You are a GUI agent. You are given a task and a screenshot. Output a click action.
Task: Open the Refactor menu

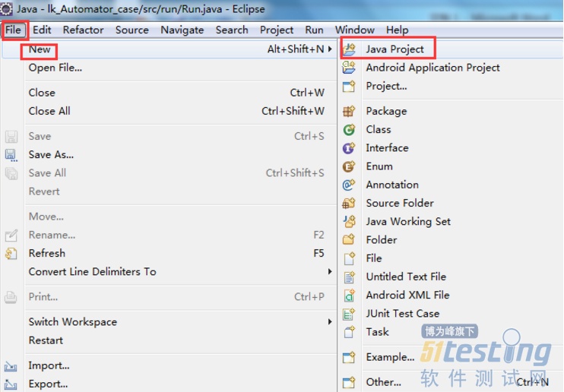83,30
